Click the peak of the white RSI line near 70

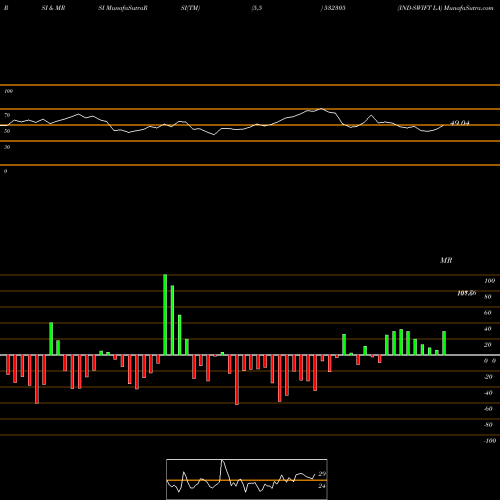click(321, 109)
